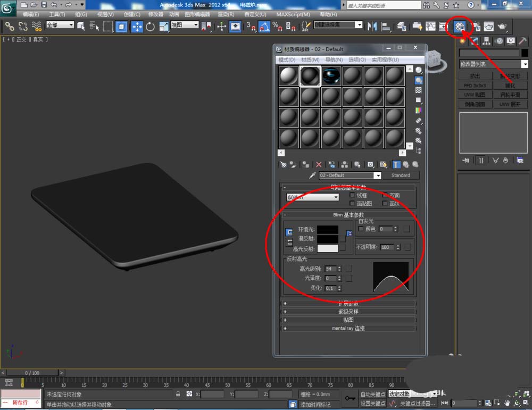
Task: Open Material Editor 材质(M) menu
Action: [x=310, y=60]
